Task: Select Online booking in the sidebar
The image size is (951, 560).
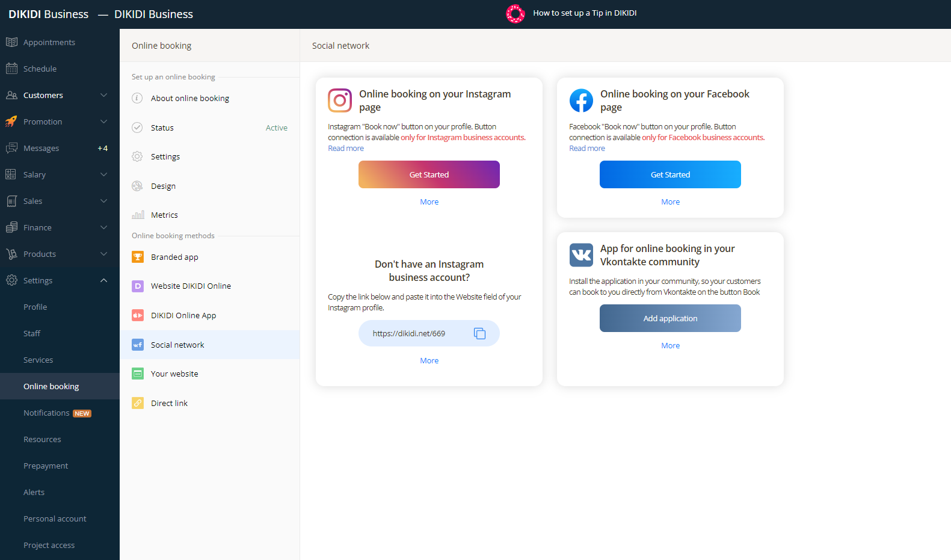Action: [x=60, y=386]
